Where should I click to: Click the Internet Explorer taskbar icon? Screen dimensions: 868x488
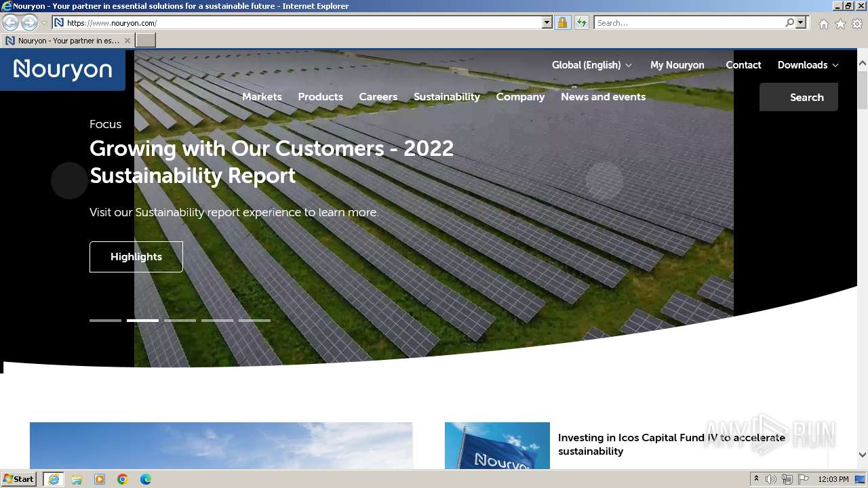coord(54,479)
